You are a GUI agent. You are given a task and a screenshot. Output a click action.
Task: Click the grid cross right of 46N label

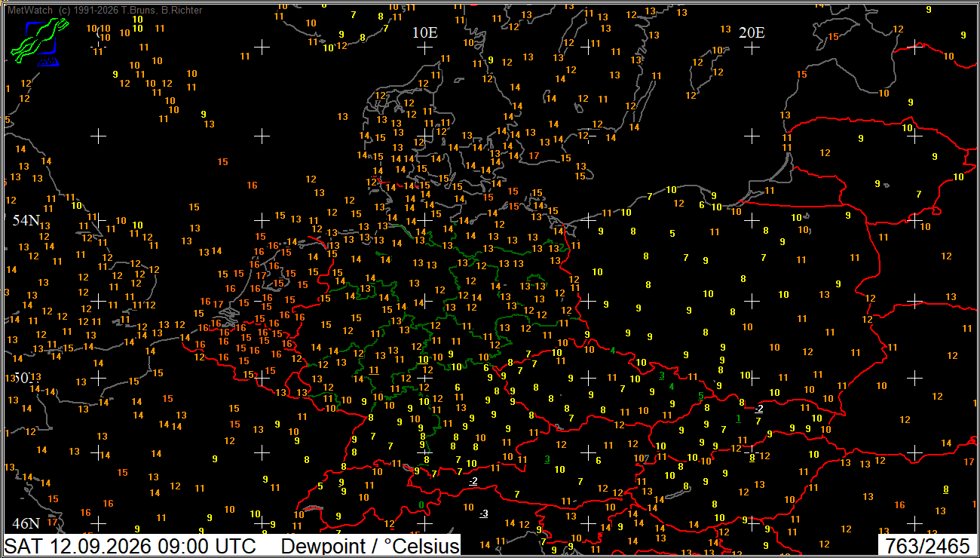98,523
